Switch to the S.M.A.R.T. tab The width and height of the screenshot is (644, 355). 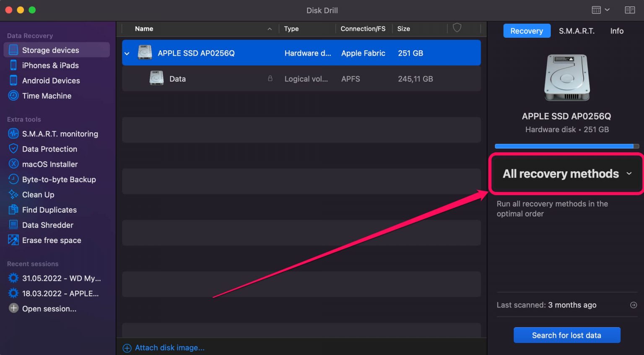click(576, 31)
